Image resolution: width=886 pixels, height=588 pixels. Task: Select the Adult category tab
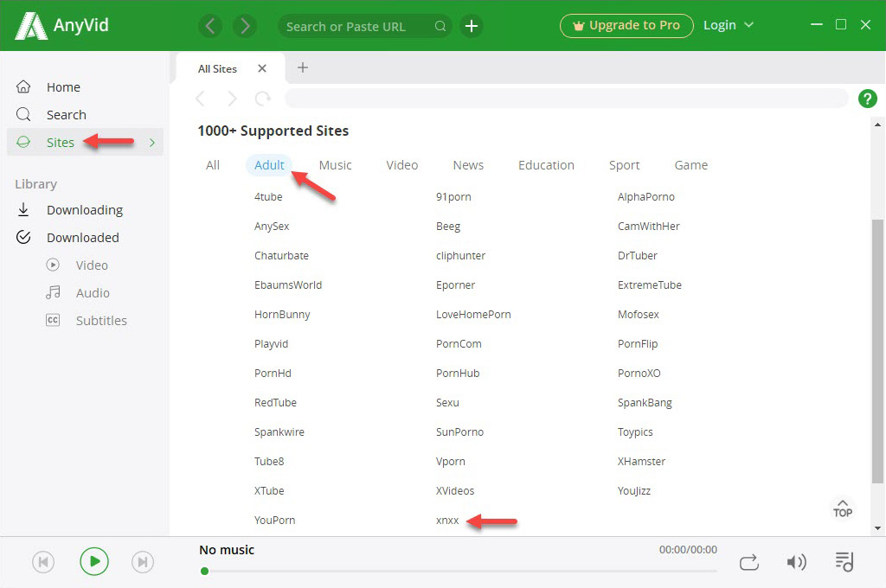click(x=269, y=165)
